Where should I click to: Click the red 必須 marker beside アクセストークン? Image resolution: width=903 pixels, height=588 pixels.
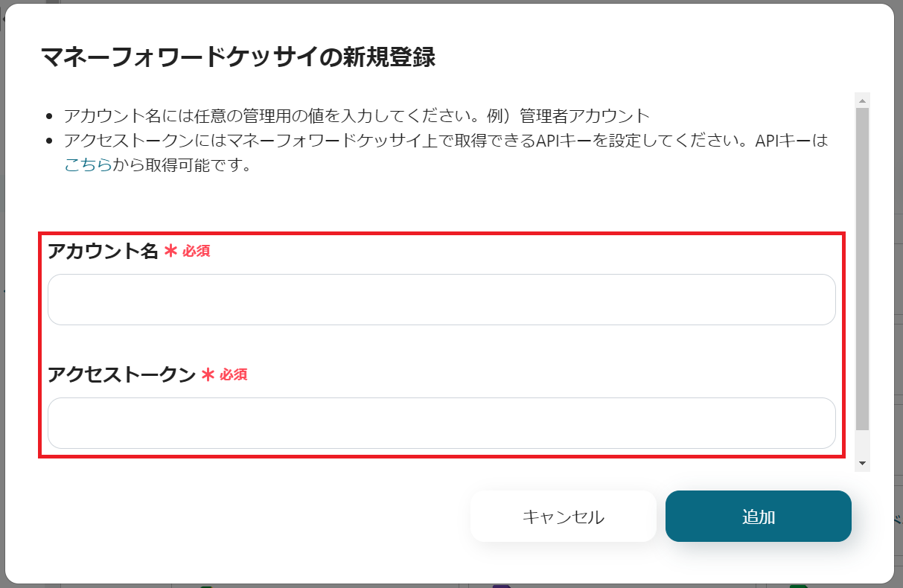coord(234,374)
